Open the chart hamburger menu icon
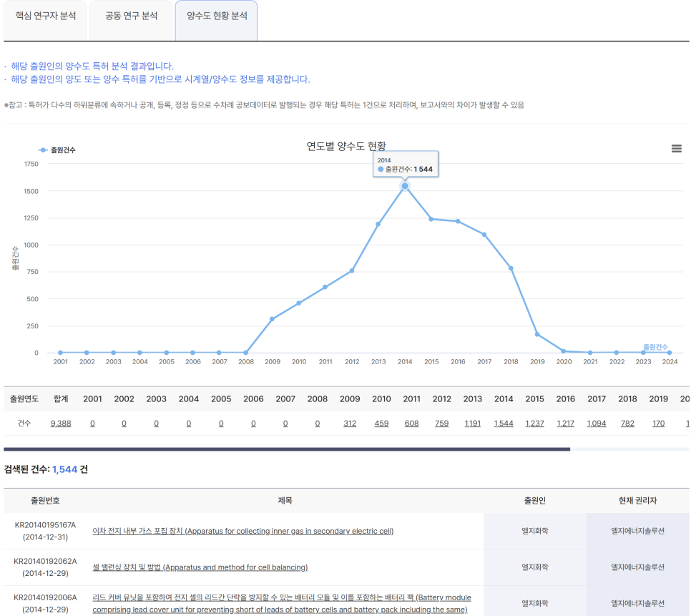 (x=677, y=149)
